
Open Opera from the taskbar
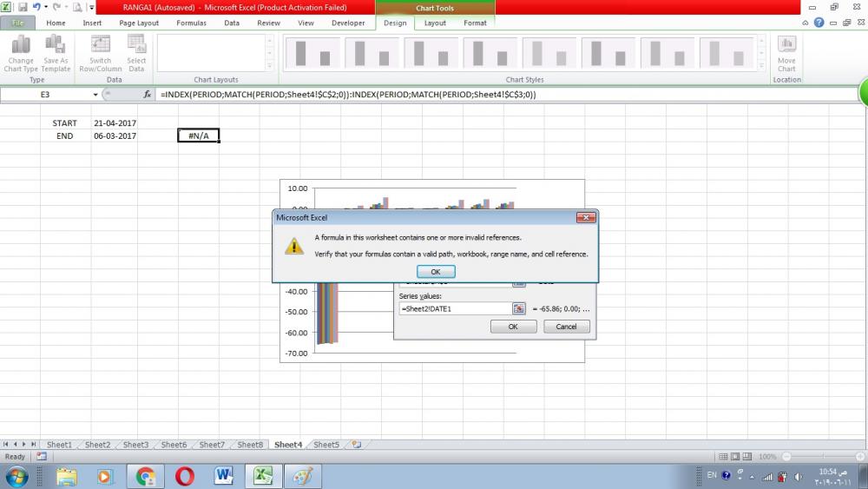click(184, 476)
